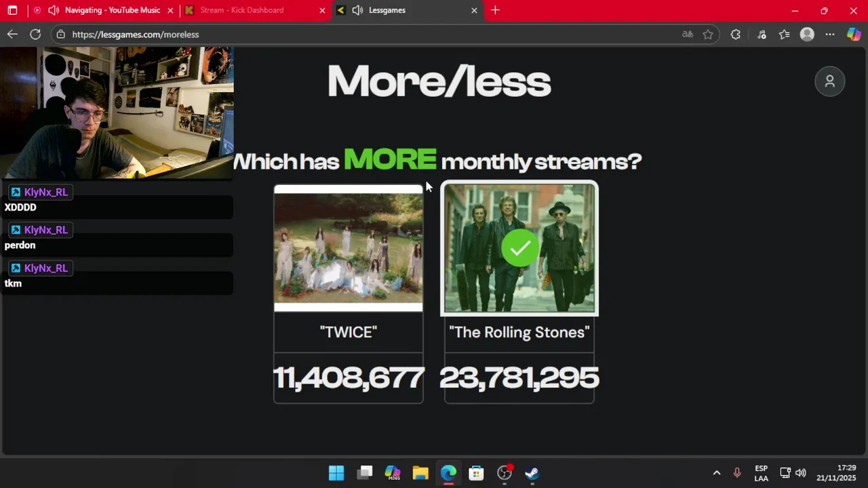The image size is (868, 488).
Task: Open Steam from the taskbar
Action: (x=532, y=472)
